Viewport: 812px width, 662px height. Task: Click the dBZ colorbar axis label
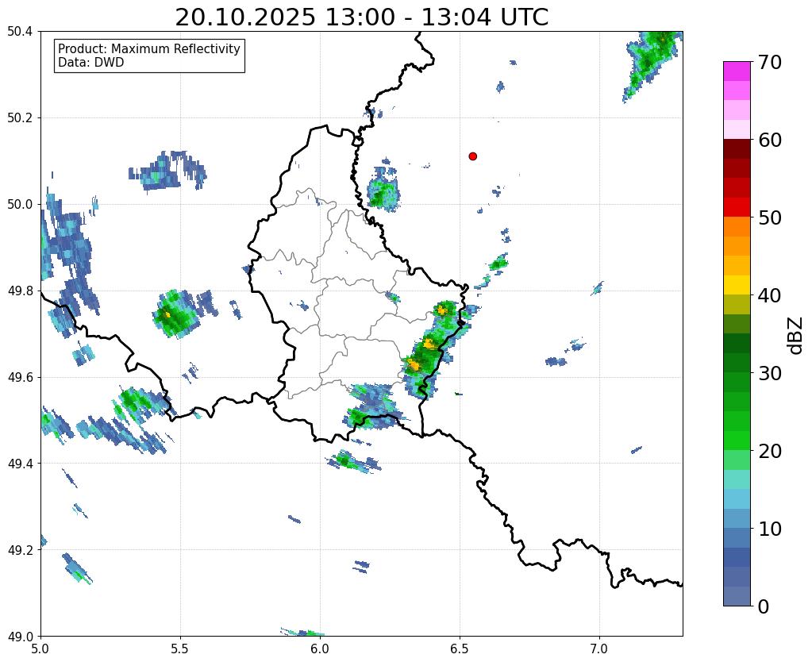click(x=796, y=335)
